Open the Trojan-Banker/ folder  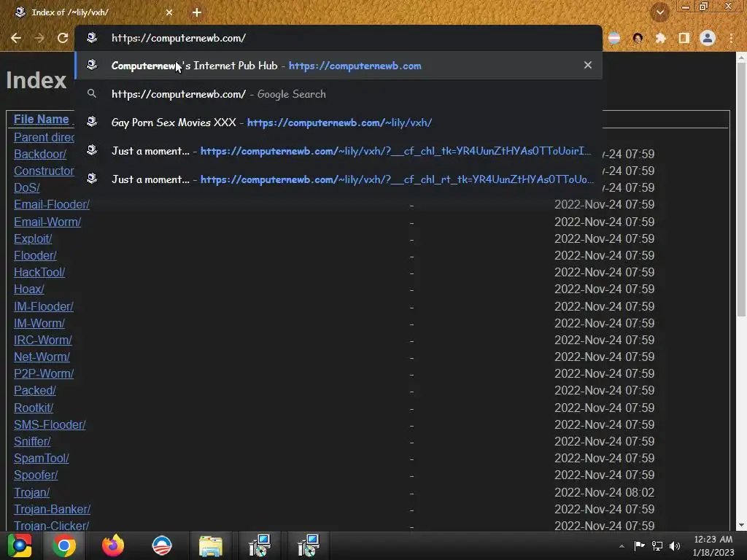[x=52, y=509]
